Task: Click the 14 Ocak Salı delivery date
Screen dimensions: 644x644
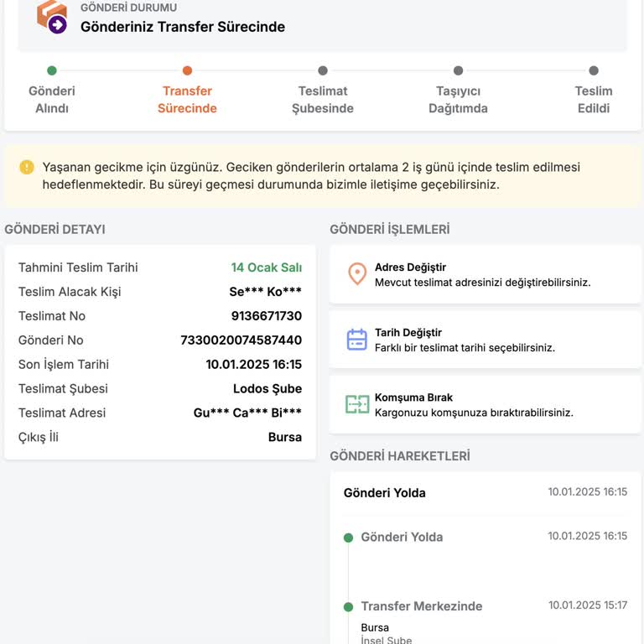Action: 266,267
